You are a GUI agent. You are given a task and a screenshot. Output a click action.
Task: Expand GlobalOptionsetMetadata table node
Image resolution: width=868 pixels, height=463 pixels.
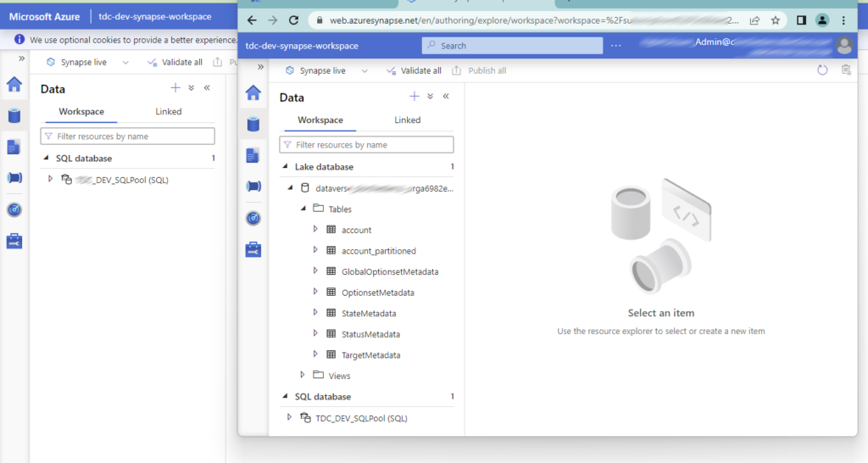[x=315, y=271]
